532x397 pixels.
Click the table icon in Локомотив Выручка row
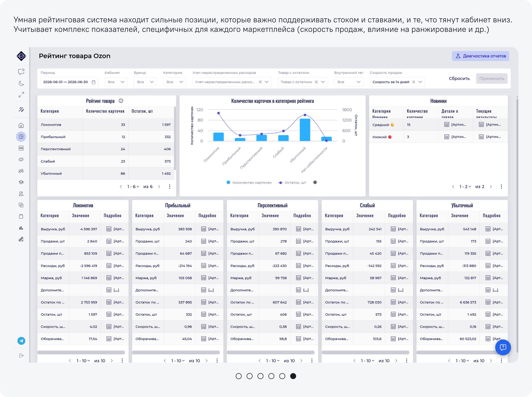109,229
